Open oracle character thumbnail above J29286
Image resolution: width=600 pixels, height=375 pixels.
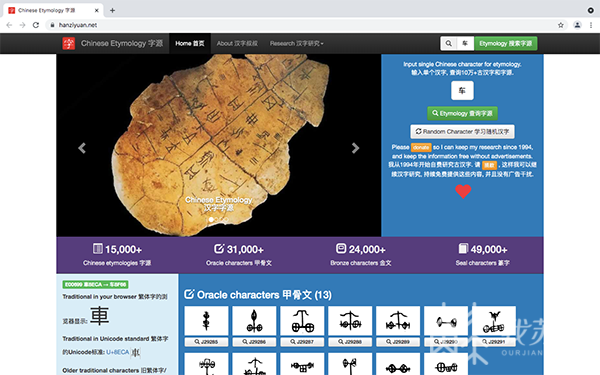click(254, 321)
